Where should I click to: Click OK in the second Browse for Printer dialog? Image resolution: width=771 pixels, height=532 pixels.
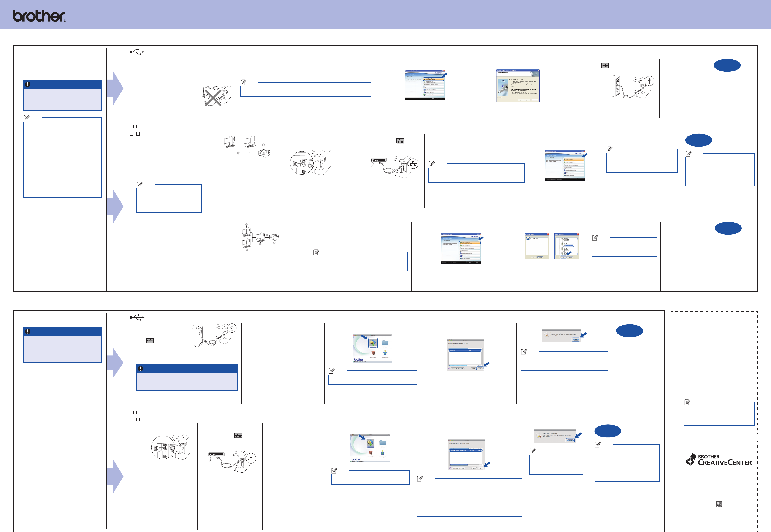[563, 257]
